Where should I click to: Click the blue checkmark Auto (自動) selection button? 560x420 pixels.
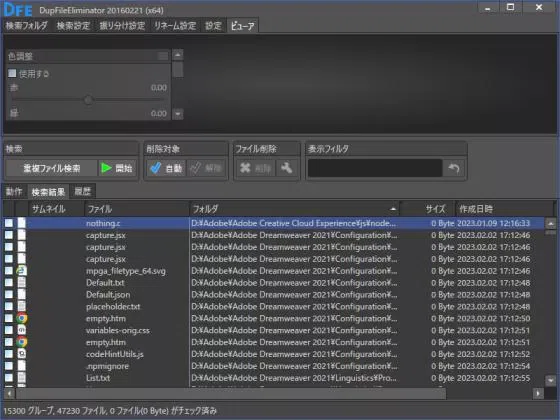pyautogui.click(x=166, y=168)
